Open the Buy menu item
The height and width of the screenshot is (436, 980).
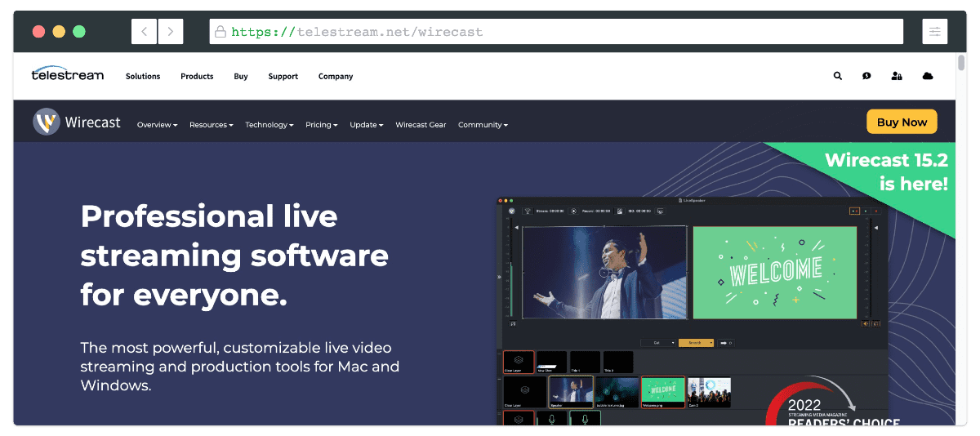(241, 77)
